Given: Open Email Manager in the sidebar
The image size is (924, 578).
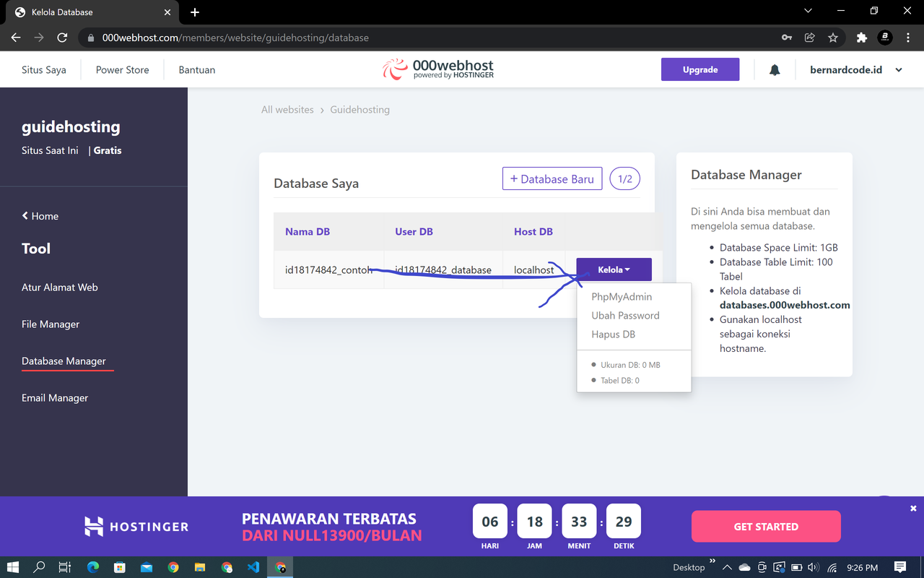Looking at the screenshot, I should (x=55, y=397).
